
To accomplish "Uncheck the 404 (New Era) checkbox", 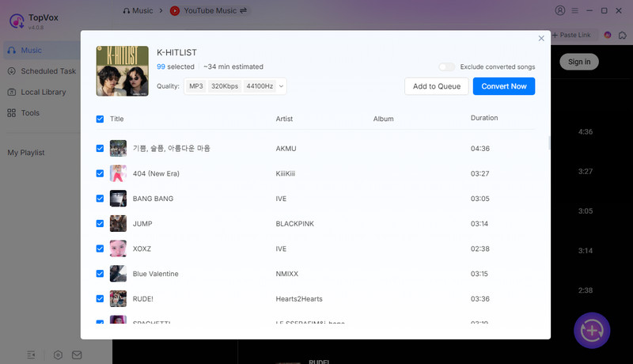I will point(100,173).
